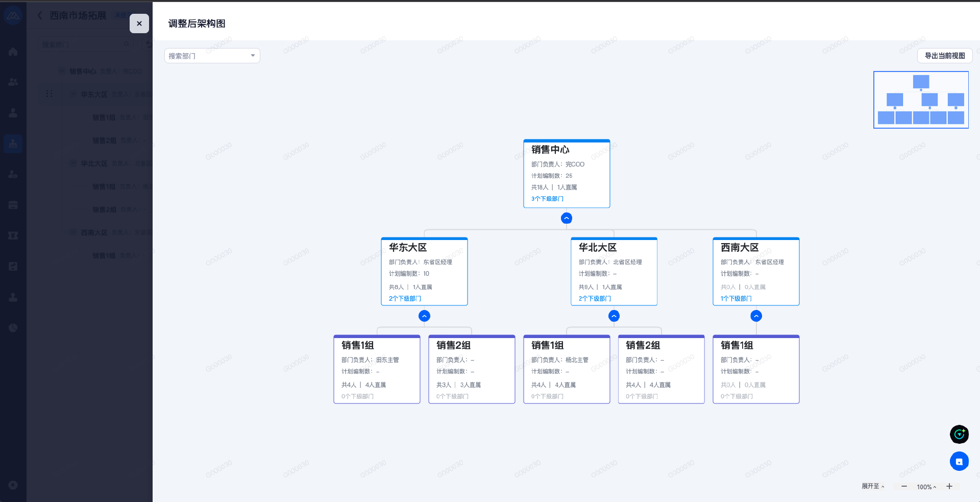
Task: Click 计划编制数: 25 in 销售中心 card
Action: (552, 176)
